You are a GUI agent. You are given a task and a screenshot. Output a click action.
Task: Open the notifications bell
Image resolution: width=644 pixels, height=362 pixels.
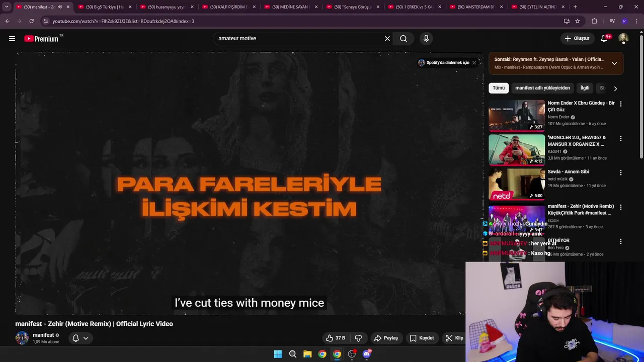tap(604, 38)
